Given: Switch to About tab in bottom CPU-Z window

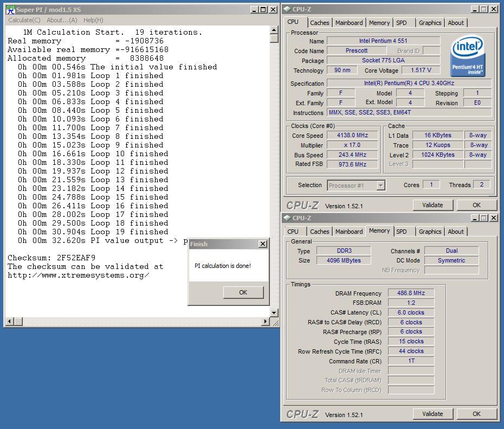Looking at the screenshot, I should point(456,232).
